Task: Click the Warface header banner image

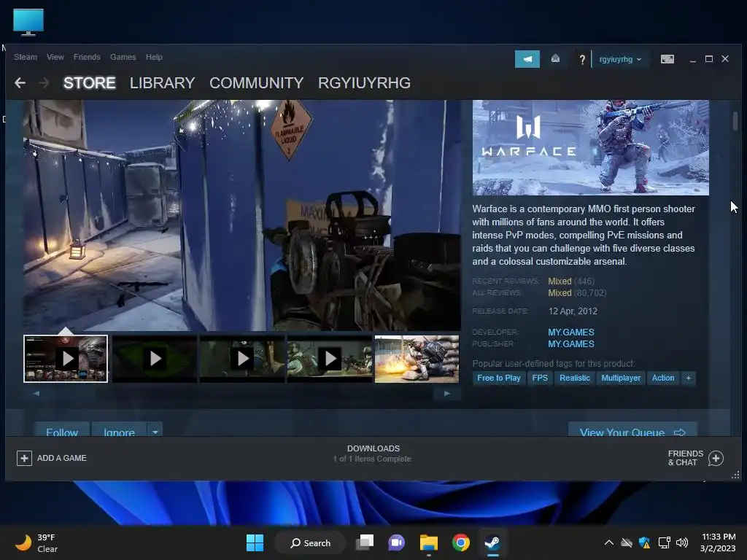Action: [x=590, y=147]
